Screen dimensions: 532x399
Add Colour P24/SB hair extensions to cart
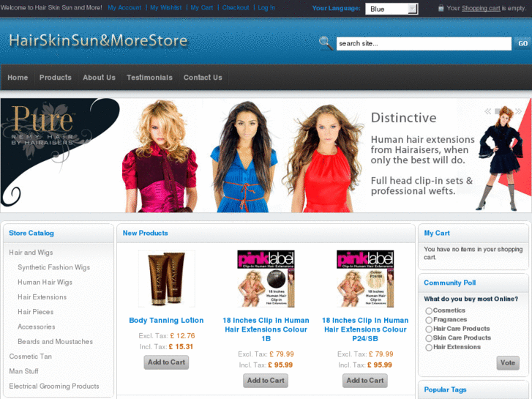(x=365, y=381)
